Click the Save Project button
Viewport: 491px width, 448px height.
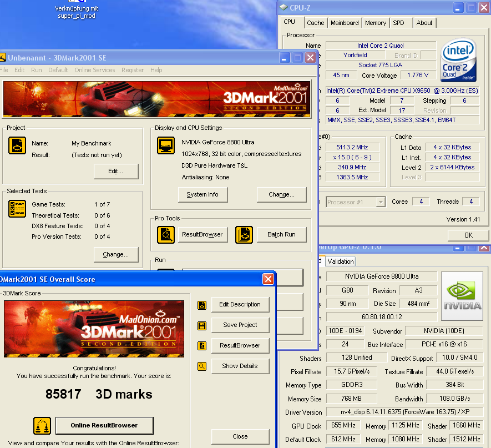(240, 325)
